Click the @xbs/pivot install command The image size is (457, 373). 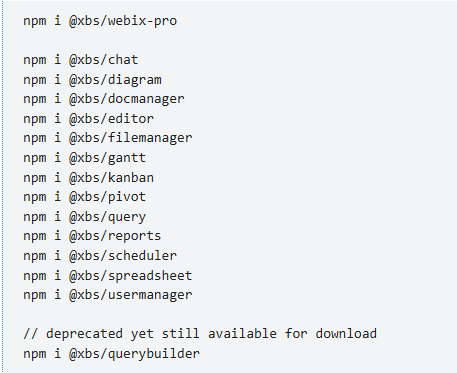85,197
